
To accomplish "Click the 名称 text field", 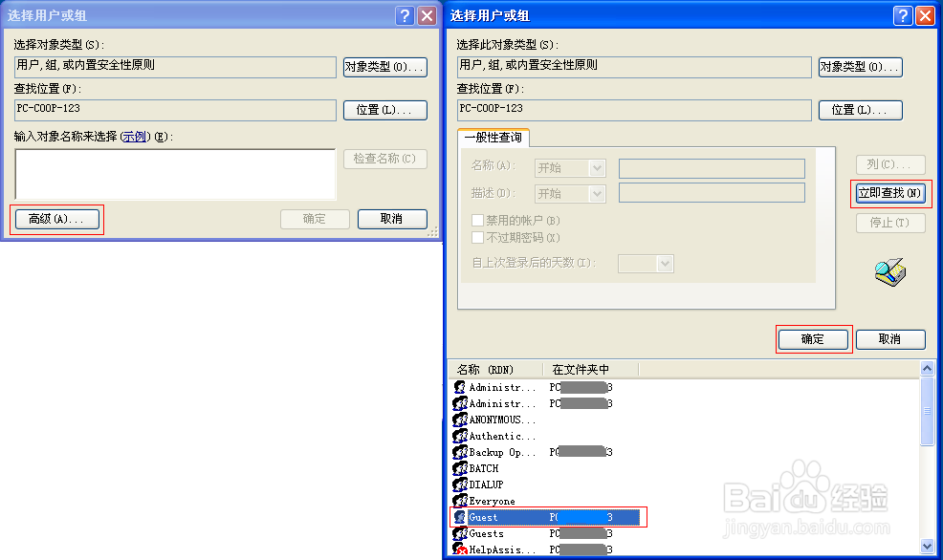I will pos(712,168).
